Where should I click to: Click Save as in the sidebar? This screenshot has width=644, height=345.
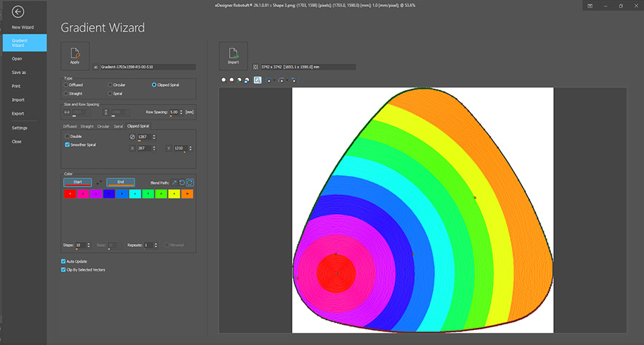click(19, 72)
